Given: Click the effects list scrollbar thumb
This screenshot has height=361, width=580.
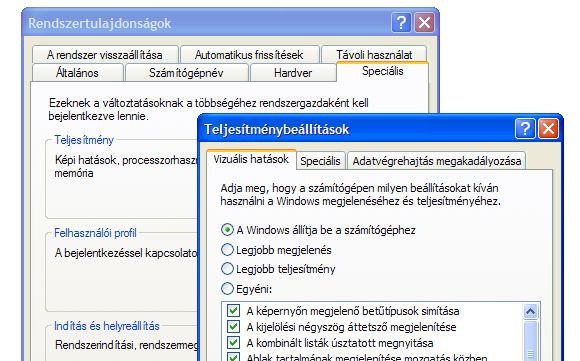Looking at the screenshot, I should coord(530,341).
